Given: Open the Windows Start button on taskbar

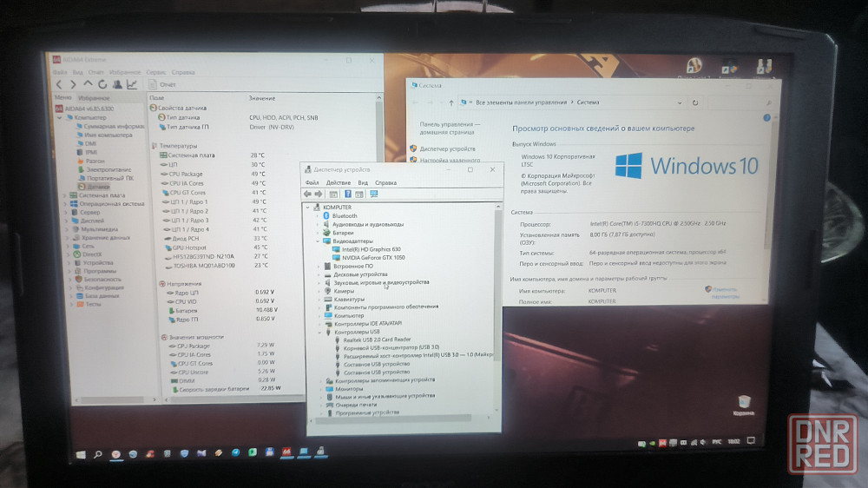Looking at the screenshot, I should point(81,454).
